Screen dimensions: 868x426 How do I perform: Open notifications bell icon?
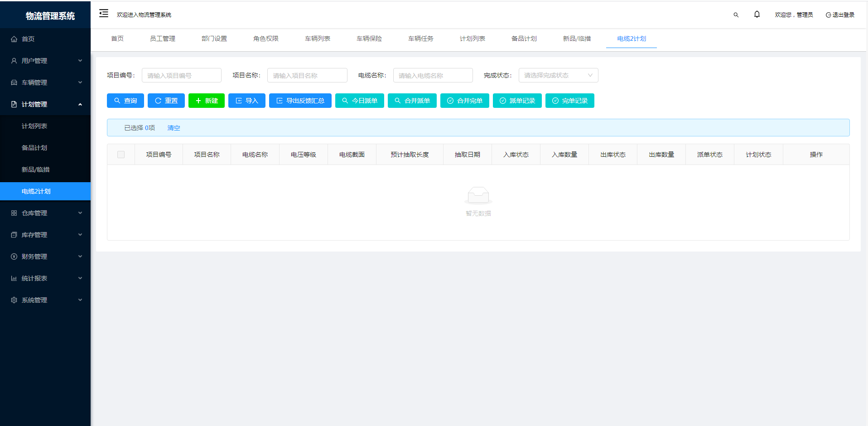pyautogui.click(x=757, y=15)
